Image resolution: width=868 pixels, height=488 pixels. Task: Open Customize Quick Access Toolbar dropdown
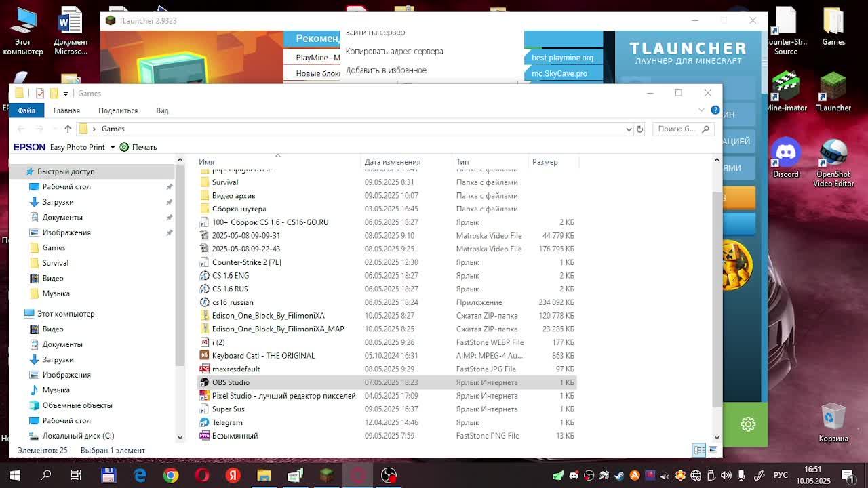coord(65,94)
